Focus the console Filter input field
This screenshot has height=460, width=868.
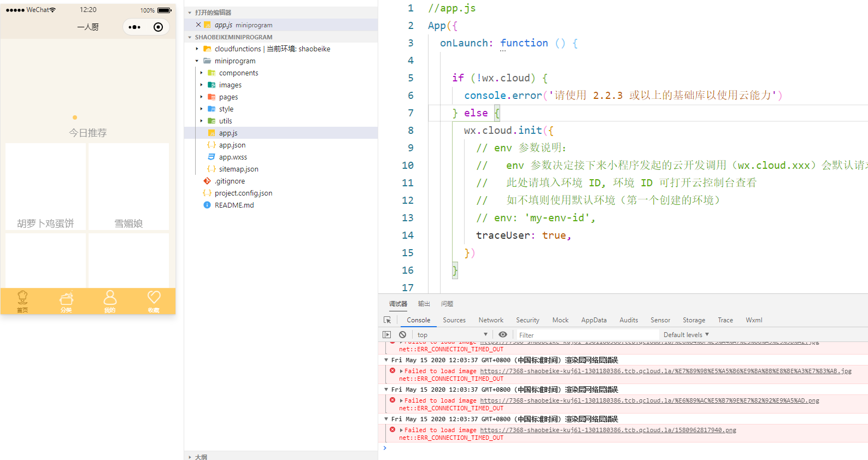(x=588, y=335)
